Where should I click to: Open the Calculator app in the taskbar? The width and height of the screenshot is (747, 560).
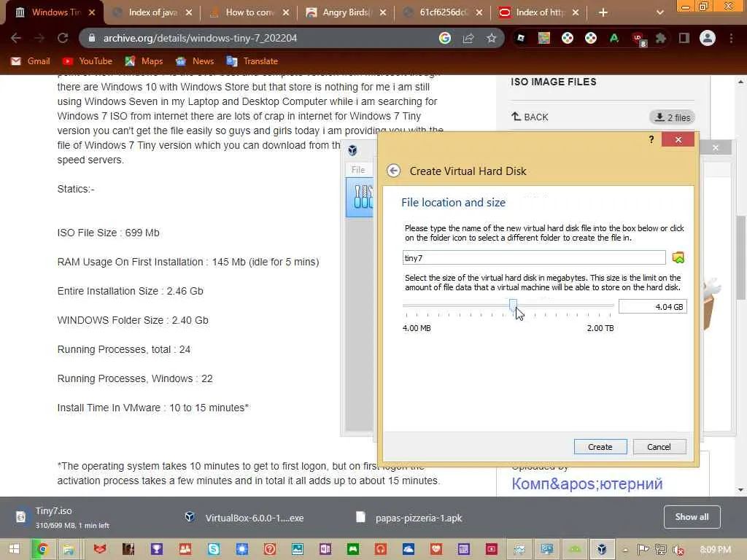[463, 549]
